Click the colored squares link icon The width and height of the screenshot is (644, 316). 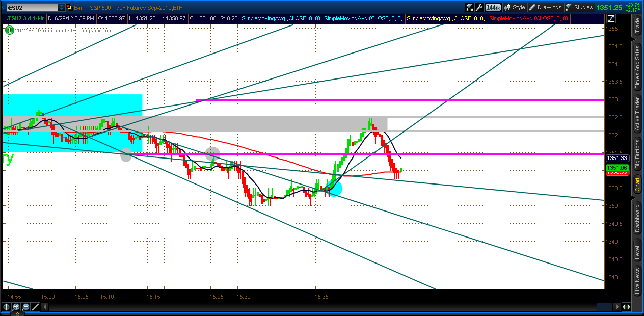tap(70, 7)
